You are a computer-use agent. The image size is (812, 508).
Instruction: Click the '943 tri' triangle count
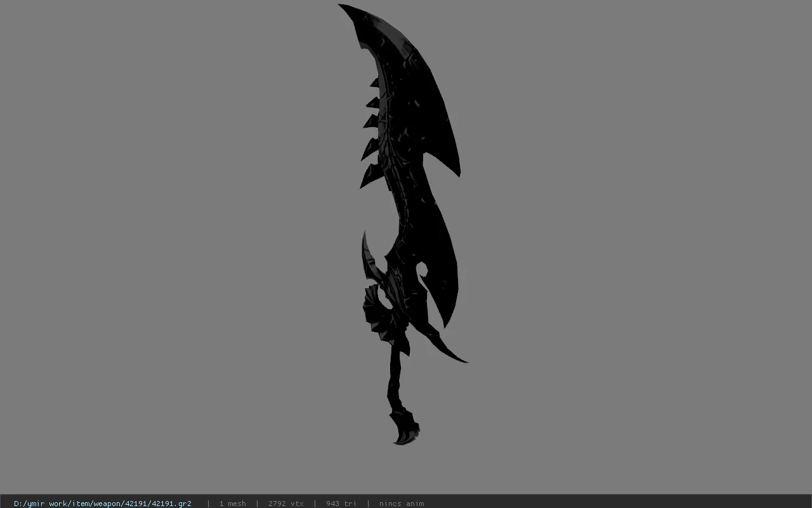(x=341, y=503)
